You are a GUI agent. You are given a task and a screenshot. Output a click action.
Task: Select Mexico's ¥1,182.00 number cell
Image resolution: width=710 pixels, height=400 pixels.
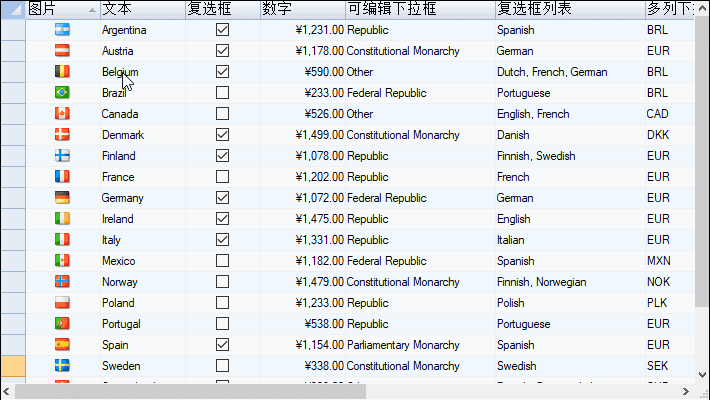[302, 261]
